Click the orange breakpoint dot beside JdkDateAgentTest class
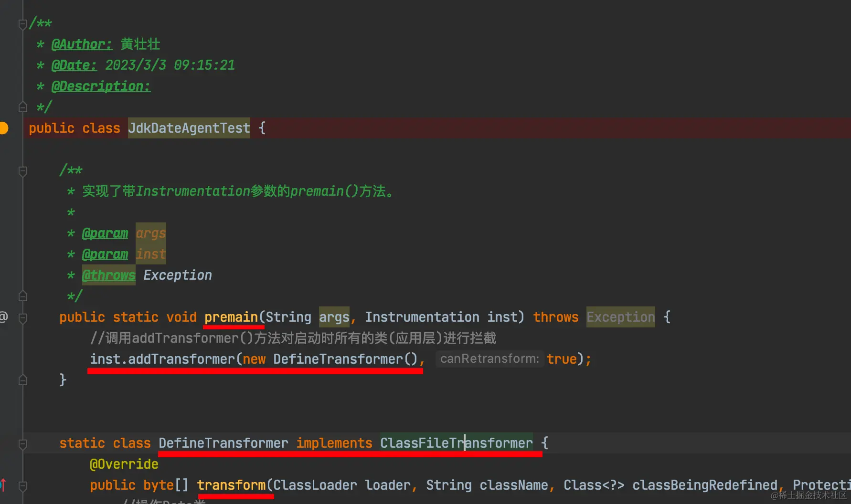The height and width of the screenshot is (504, 851). click(x=3, y=128)
